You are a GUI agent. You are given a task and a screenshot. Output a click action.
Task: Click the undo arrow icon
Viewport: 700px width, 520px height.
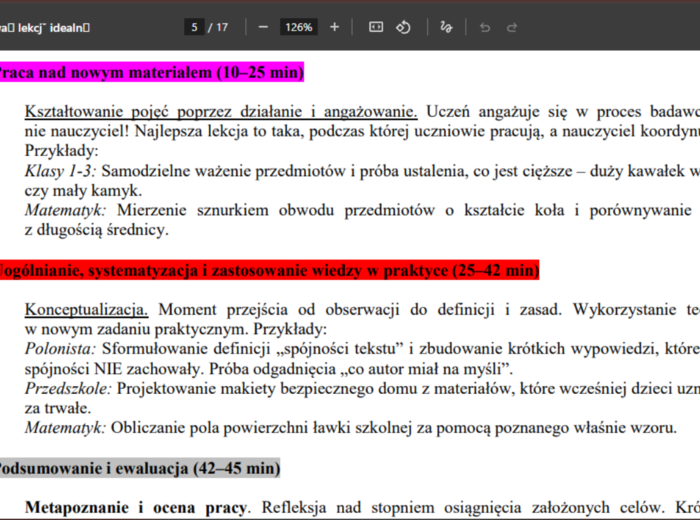485,28
